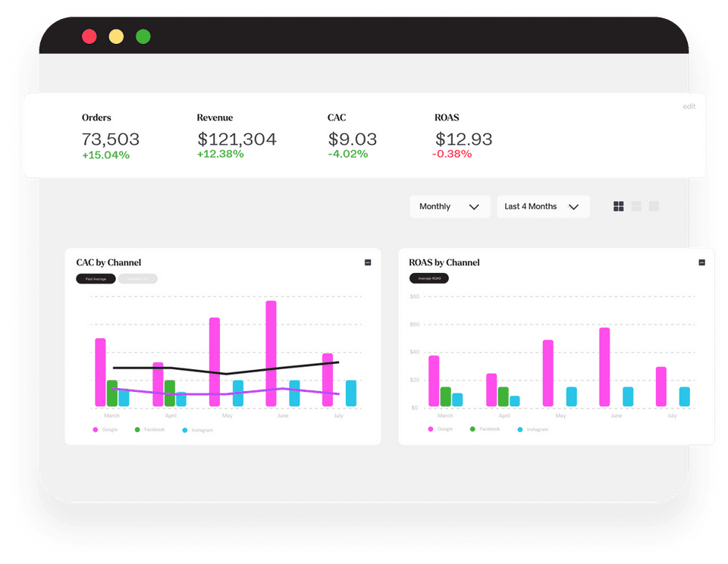Select the pink Google June bar in CAC chart
The height and width of the screenshot is (564, 728).
coord(271,354)
